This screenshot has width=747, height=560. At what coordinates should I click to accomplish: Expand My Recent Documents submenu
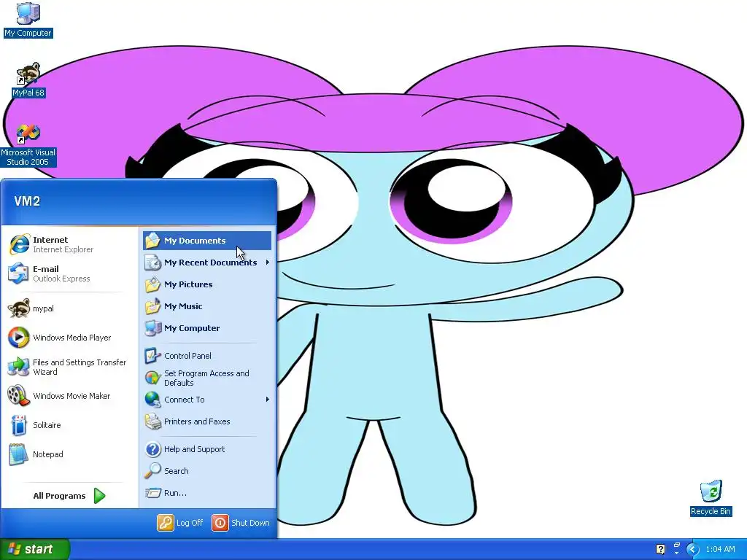[206, 262]
